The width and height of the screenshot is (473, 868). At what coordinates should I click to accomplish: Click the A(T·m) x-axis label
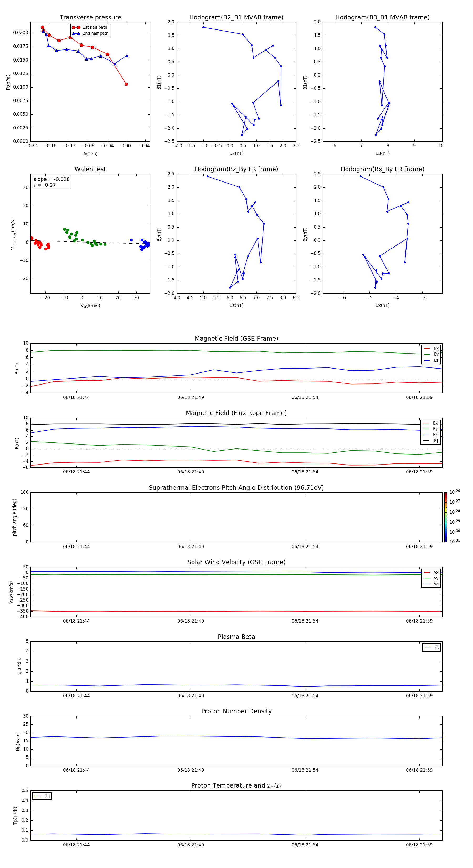[90, 154]
